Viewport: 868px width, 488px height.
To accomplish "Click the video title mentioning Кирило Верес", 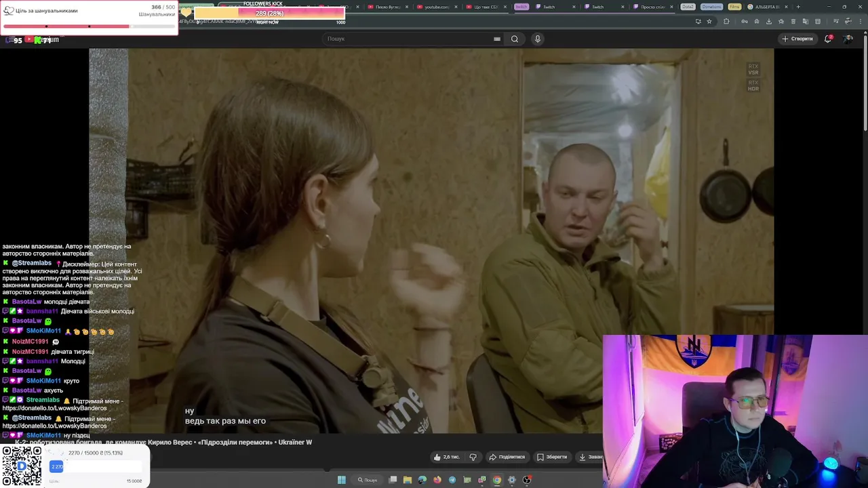I will click(163, 442).
